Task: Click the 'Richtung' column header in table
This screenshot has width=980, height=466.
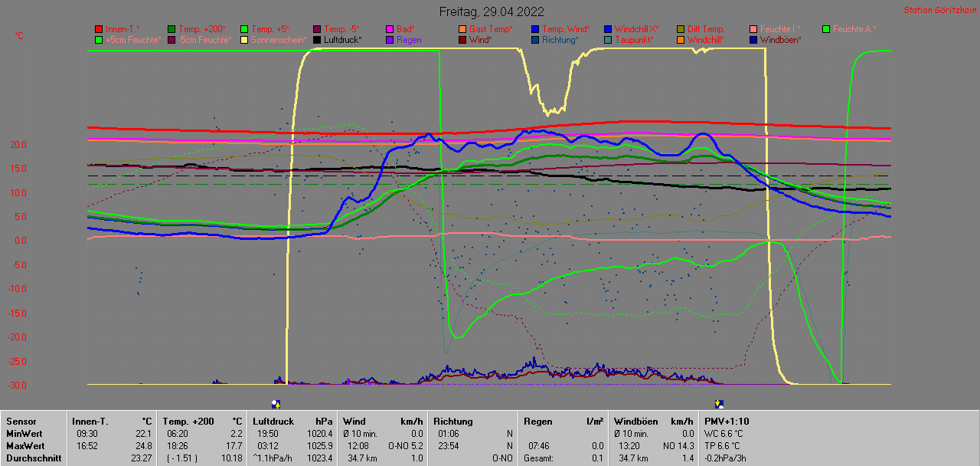Action: tap(453, 422)
